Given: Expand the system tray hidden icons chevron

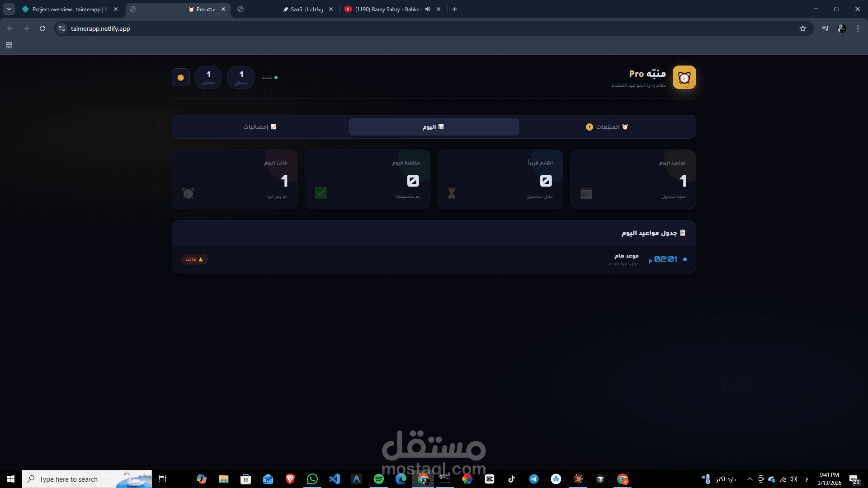Looking at the screenshot, I should point(750,479).
